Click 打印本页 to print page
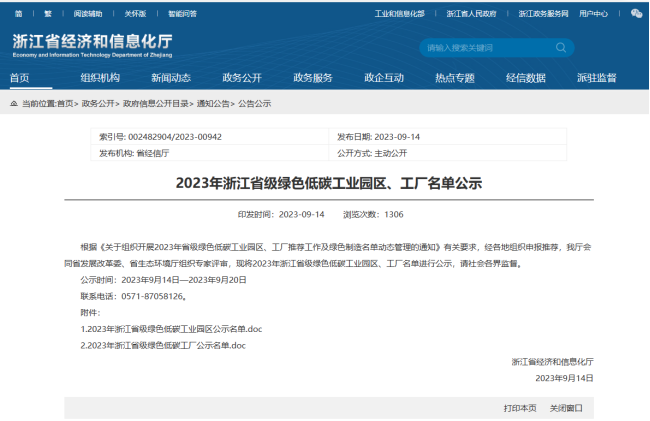Image resolution: width=650 pixels, height=421 pixels. (520, 408)
